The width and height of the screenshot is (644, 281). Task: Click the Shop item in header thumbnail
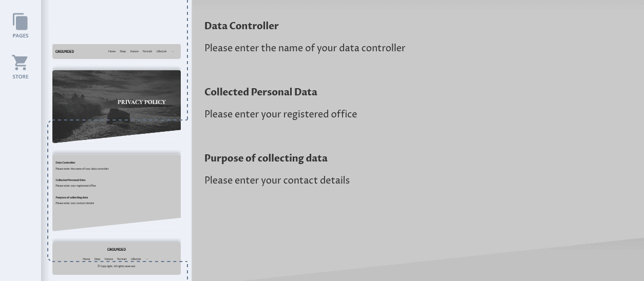coord(123,51)
